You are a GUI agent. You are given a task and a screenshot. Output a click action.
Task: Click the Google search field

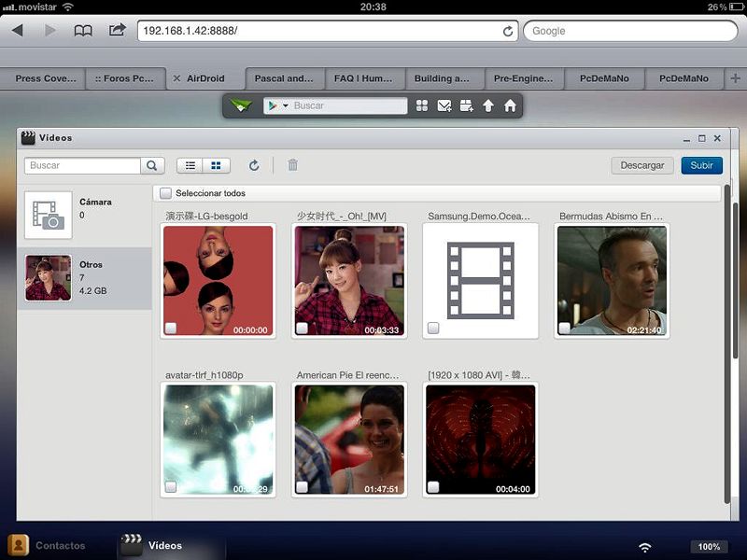point(630,31)
